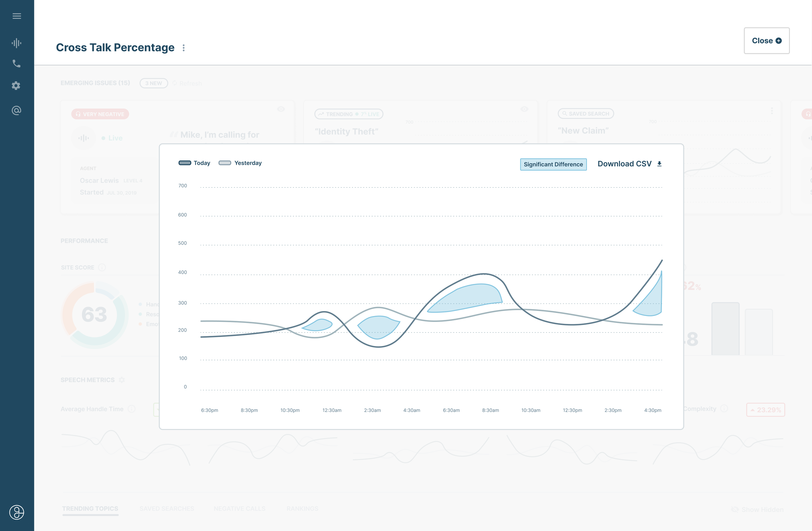Open the kebab menu next to Cross Talk Percentage

(x=184, y=48)
